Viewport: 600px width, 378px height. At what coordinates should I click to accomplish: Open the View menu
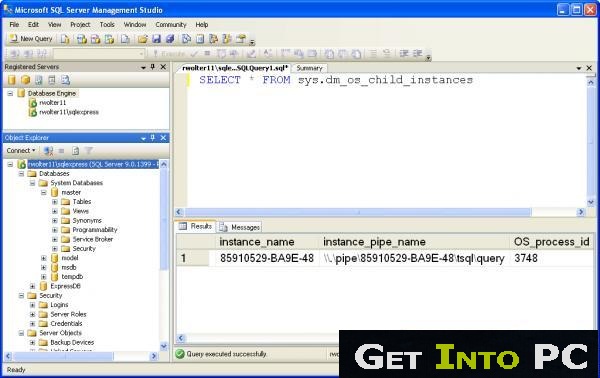coord(54,24)
